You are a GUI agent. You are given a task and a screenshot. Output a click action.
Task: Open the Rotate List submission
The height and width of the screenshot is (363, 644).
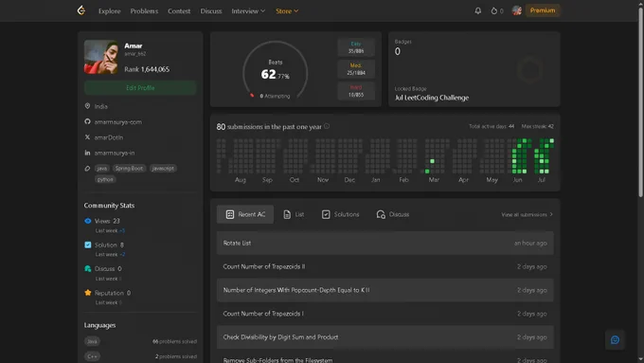[385, 243]
